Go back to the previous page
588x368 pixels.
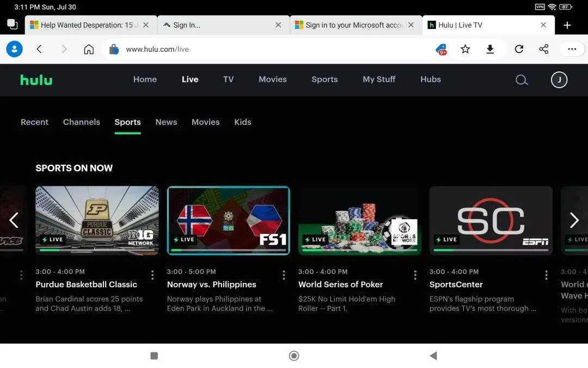pyautogui.click(x=39, y=49)
